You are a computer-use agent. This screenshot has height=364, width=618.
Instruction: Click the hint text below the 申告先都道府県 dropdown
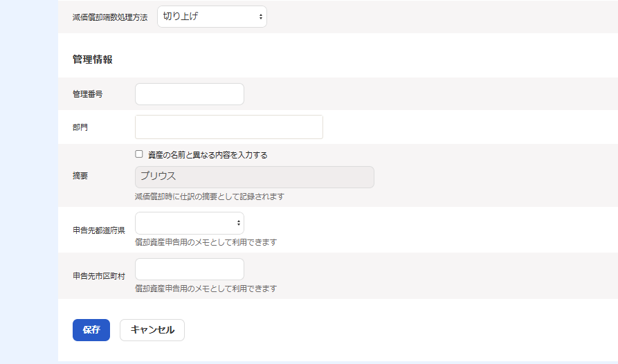click(x=206, y=242)
